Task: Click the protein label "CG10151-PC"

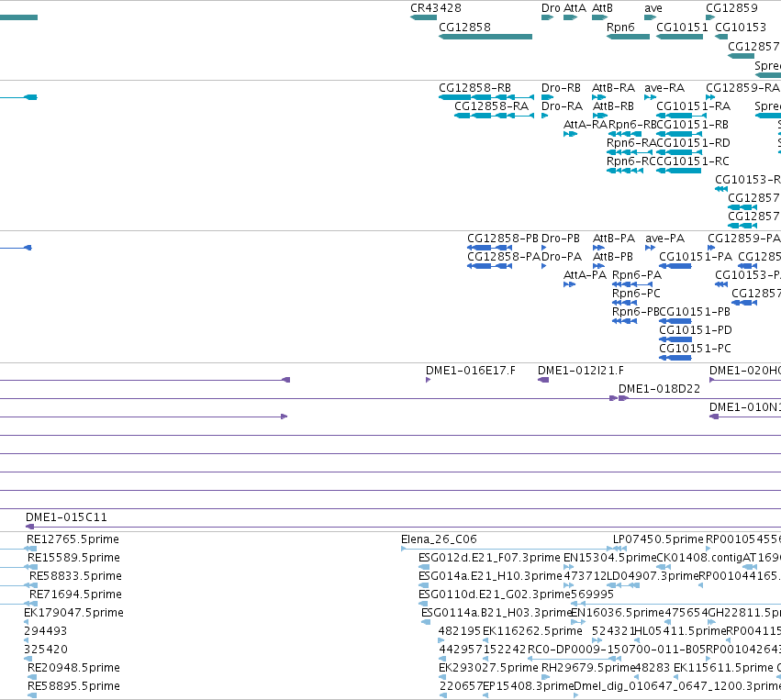Action: (x=695, y=349)
